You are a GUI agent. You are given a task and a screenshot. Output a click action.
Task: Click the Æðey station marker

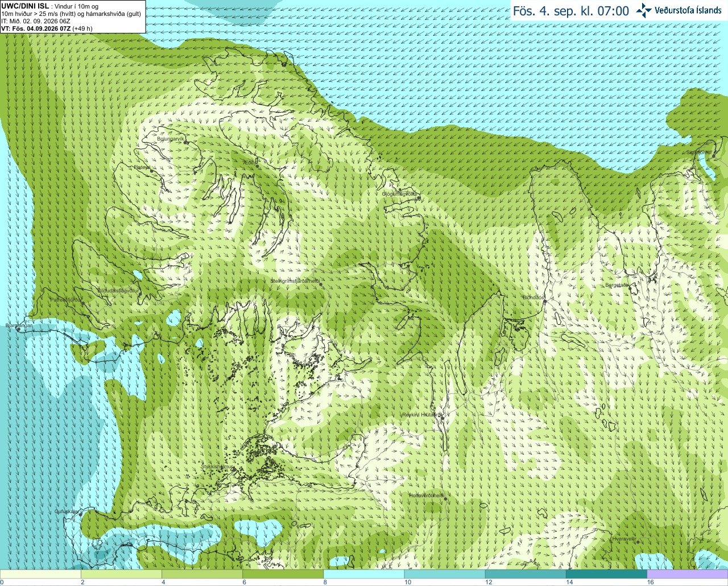pos(257,166)
